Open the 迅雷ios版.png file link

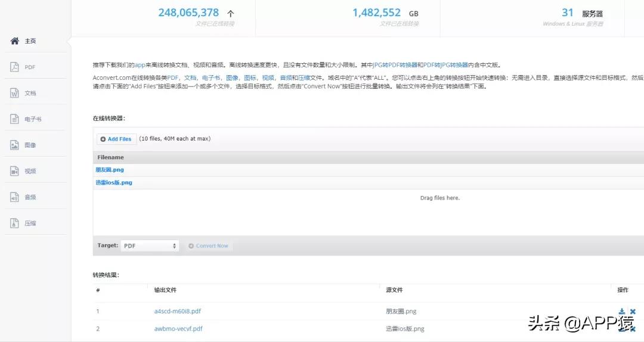(114, 182)
